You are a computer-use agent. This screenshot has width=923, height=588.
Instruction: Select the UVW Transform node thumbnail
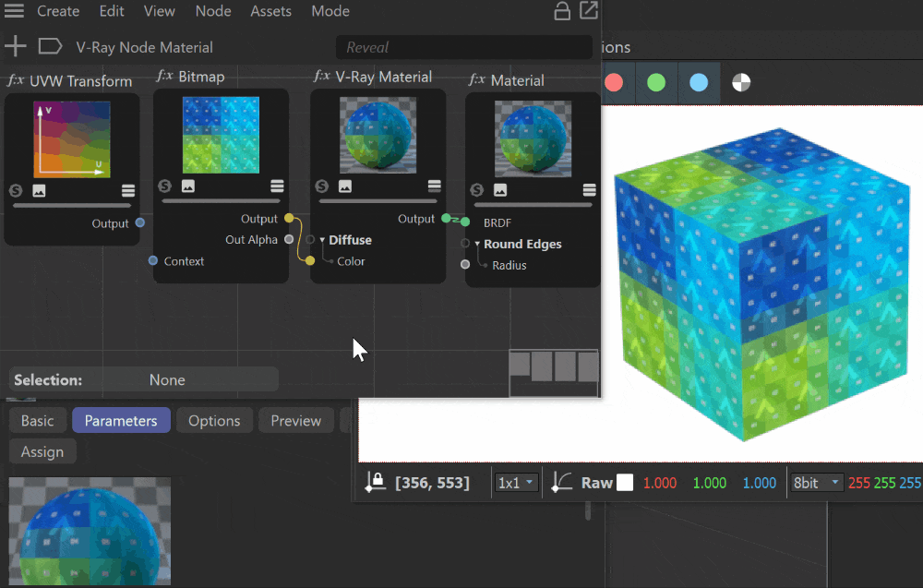[72, 139]
